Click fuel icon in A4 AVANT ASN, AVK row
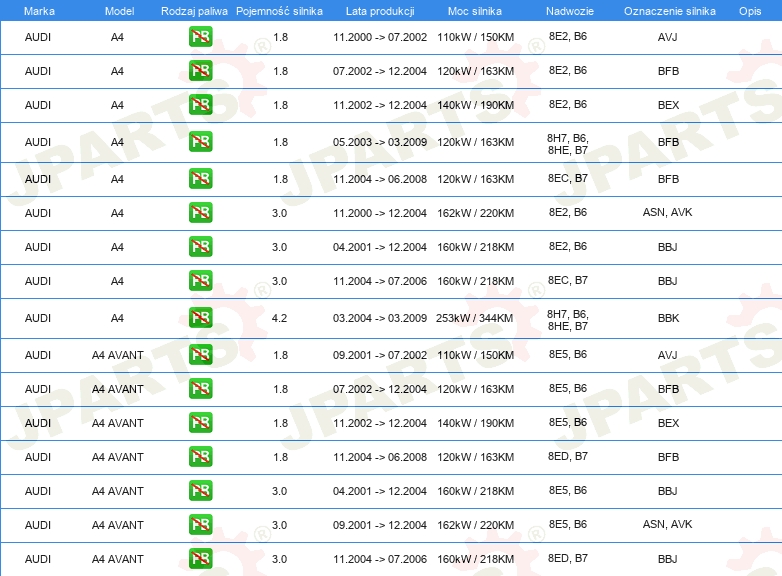 (200, 525)
